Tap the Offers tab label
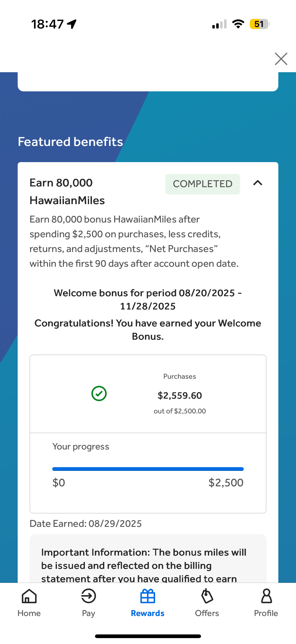Image resolution: width=296 pixels, height=644 pixels. pos(207,613)
